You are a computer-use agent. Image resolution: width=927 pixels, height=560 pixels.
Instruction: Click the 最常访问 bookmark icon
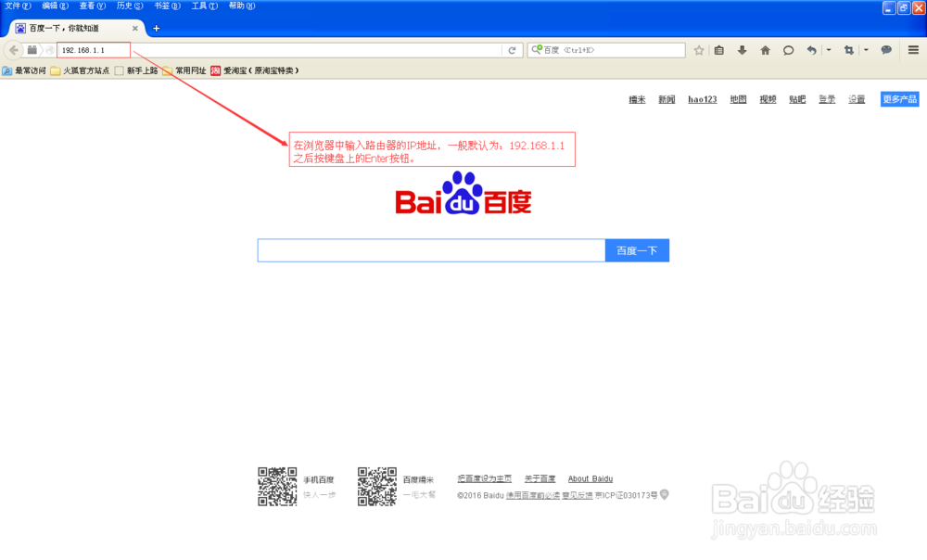(7, 70)
